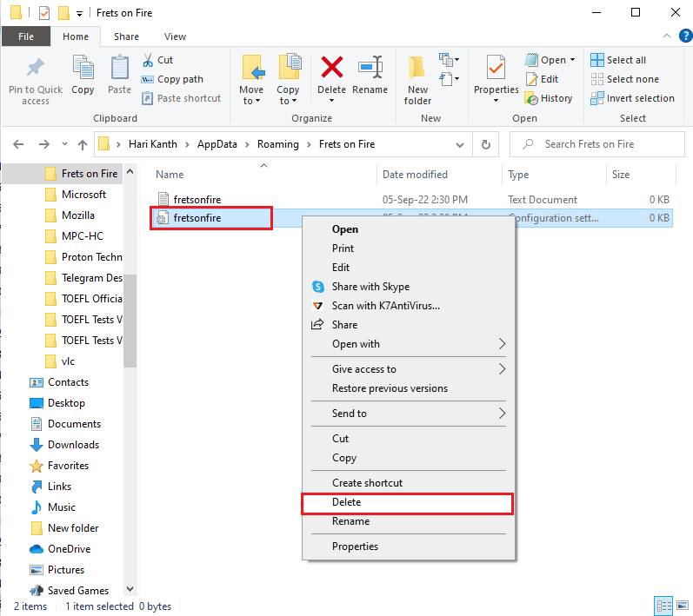The width and height of the screenshot is (693, 616).
Task: Click Hari Kanth in the address breadcrumb
Action: 152,144
